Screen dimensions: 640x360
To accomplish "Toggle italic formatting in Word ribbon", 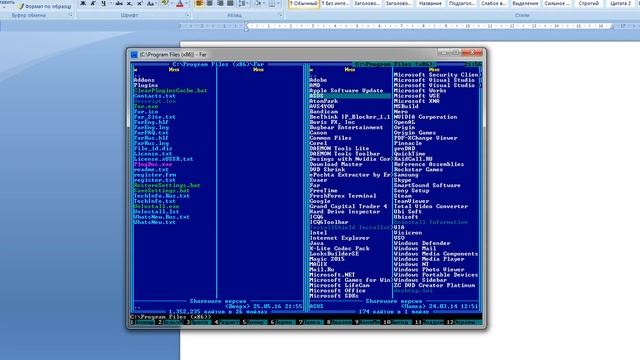I will click(93, 3).
